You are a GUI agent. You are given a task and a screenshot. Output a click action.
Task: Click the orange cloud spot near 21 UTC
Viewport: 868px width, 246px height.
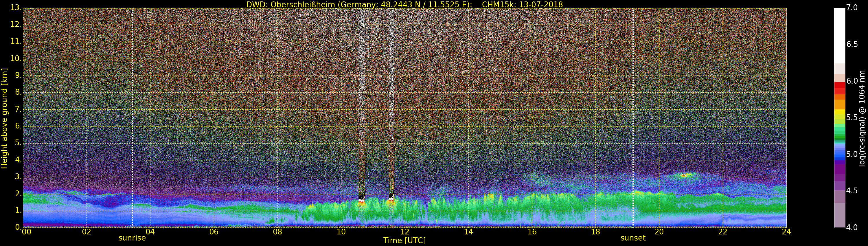(x=684, y=175)
